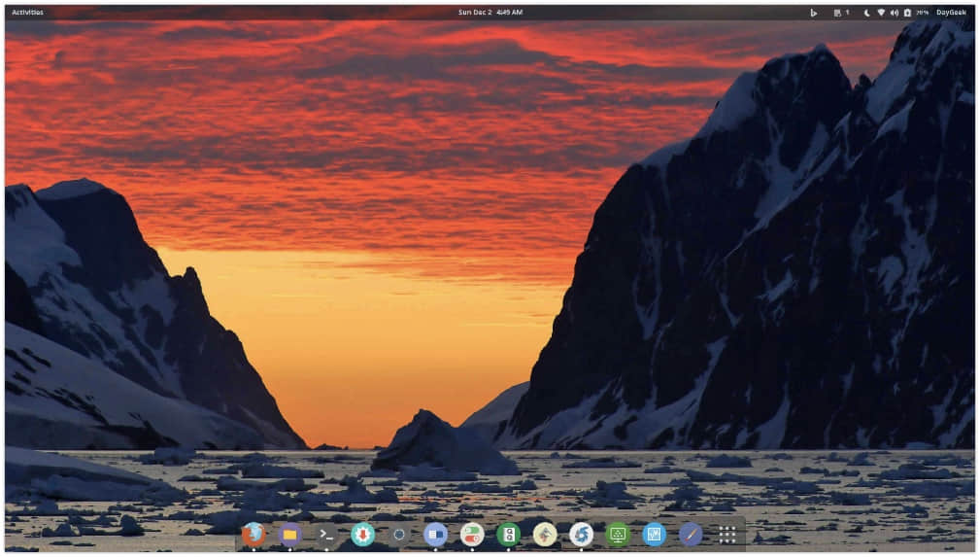Open the clock calendar showing Sun Dec 2
980x557 pixels.
(490, 13)
